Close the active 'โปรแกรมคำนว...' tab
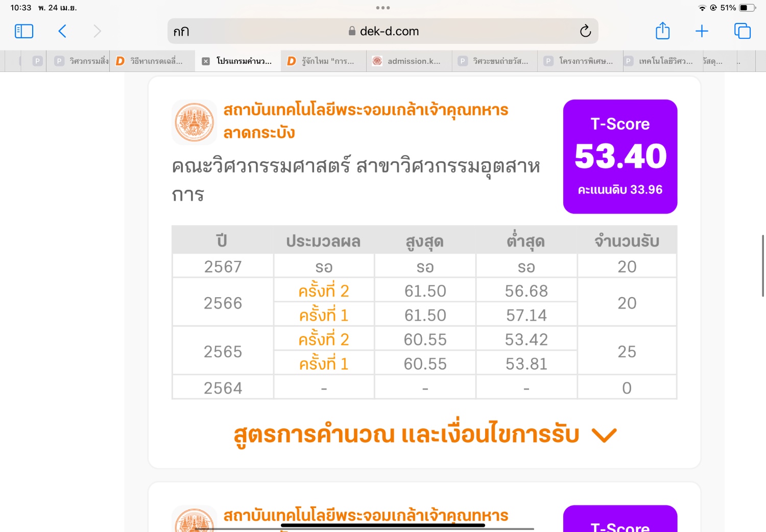Viewport: 766px width, 532px height. [x=206, y=61]
